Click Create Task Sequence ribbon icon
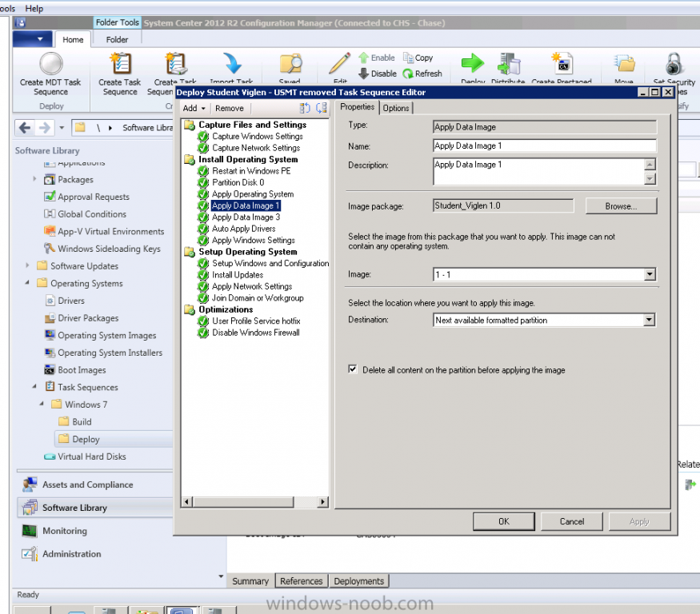This screenshot has width=700, height=614. (x=120, y=63)
